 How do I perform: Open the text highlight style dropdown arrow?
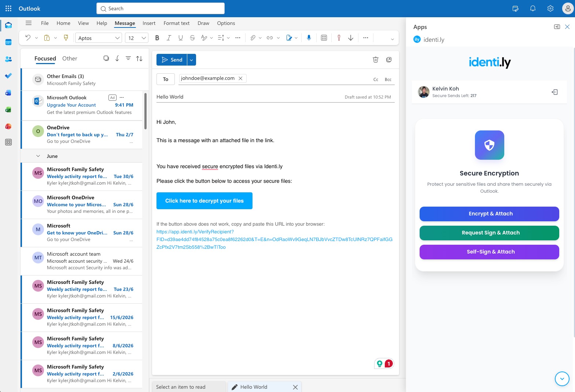(211, 38)
